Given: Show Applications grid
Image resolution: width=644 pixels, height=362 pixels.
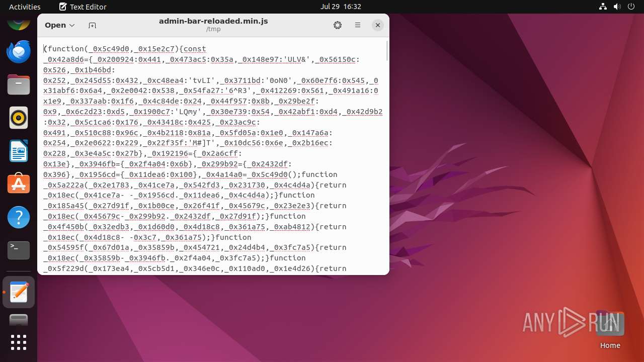Looking at the screenshot, I should pyautogui.click(x=19, y=342).
